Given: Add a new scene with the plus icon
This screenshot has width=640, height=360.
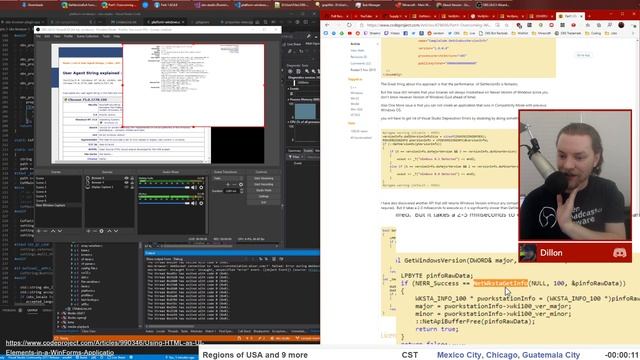Looking at the screenshot, I should coord(39,231).
